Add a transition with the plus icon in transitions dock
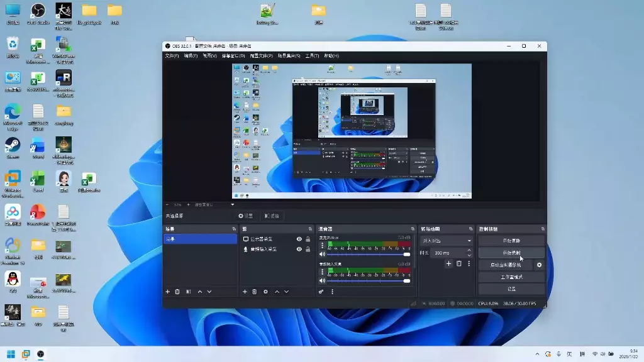Viewport: 644px width, 362px height. (448, 263)
